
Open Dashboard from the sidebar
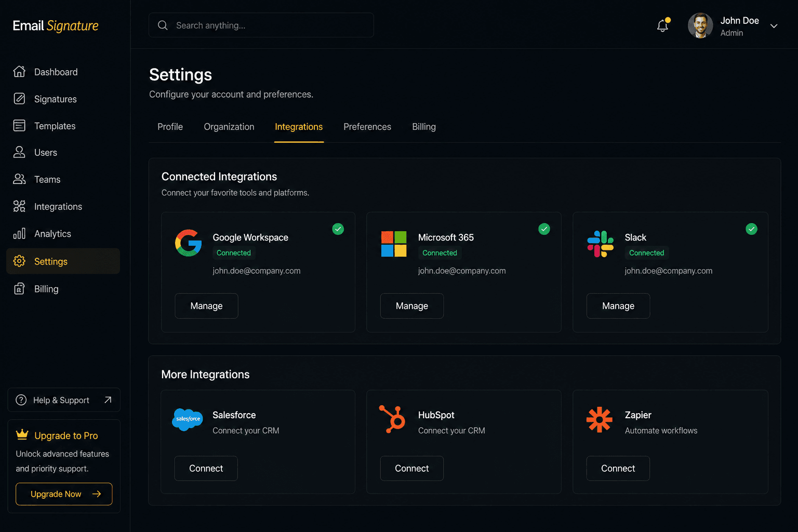[x=63, y=72]
